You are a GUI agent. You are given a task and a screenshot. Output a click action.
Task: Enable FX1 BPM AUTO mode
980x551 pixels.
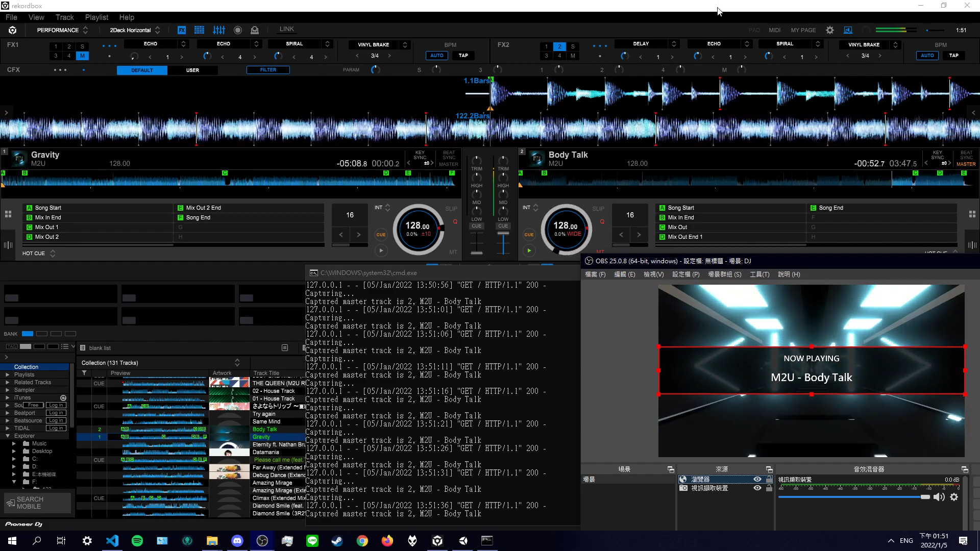pos(437,56)
